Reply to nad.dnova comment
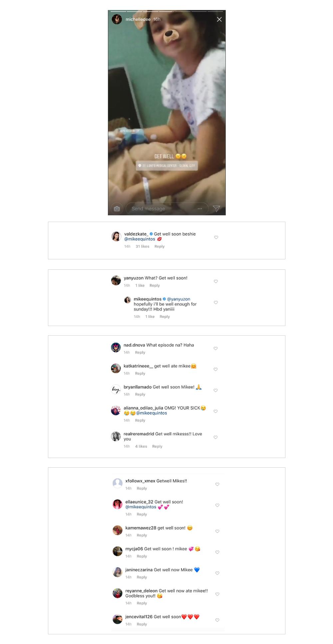 click(140, 352)
